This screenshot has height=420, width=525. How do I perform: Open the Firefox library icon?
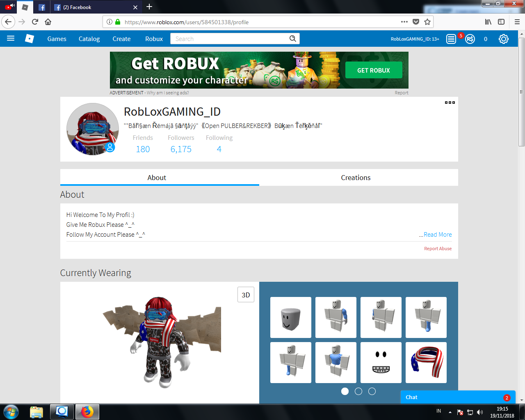pyautogui.click(x=488, y=22)
